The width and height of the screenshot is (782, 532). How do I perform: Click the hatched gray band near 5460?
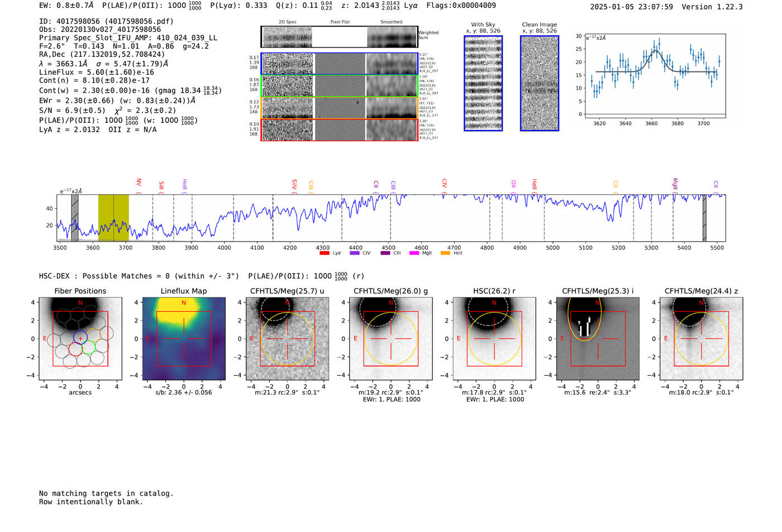(x=704, y=218)
